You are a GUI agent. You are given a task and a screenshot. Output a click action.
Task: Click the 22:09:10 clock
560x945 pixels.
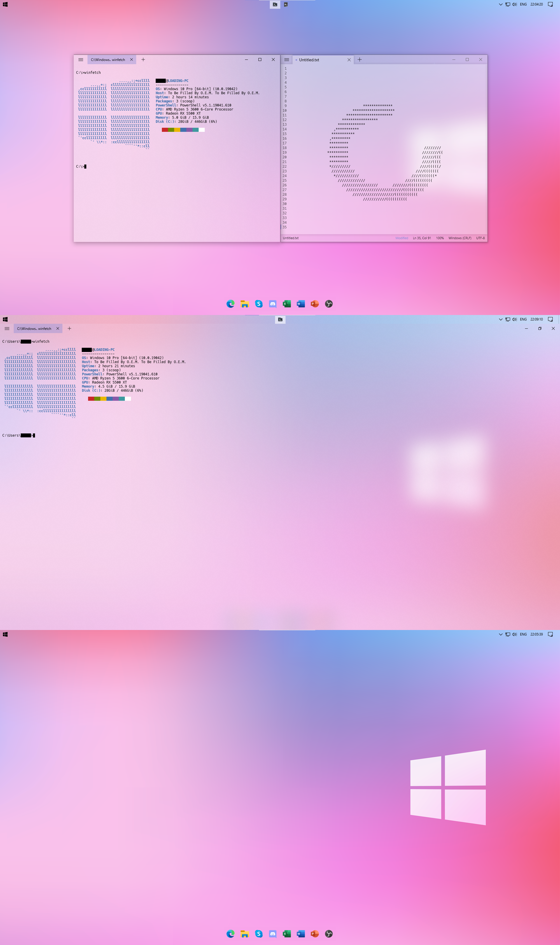point(536,319)
